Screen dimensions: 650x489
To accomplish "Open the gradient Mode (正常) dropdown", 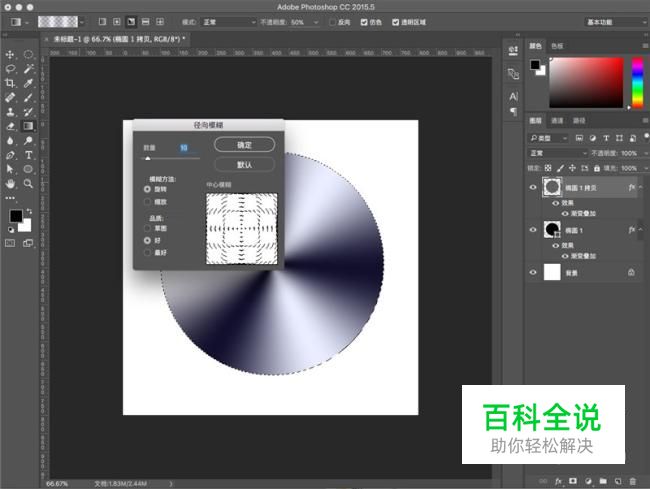I will 228,22.
